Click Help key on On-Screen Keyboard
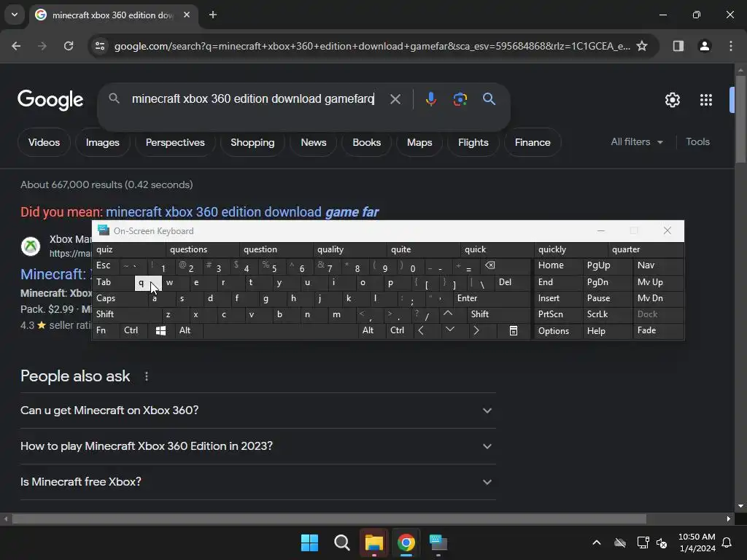The height and width of the screenshot is (560, 747). point(608,331)
